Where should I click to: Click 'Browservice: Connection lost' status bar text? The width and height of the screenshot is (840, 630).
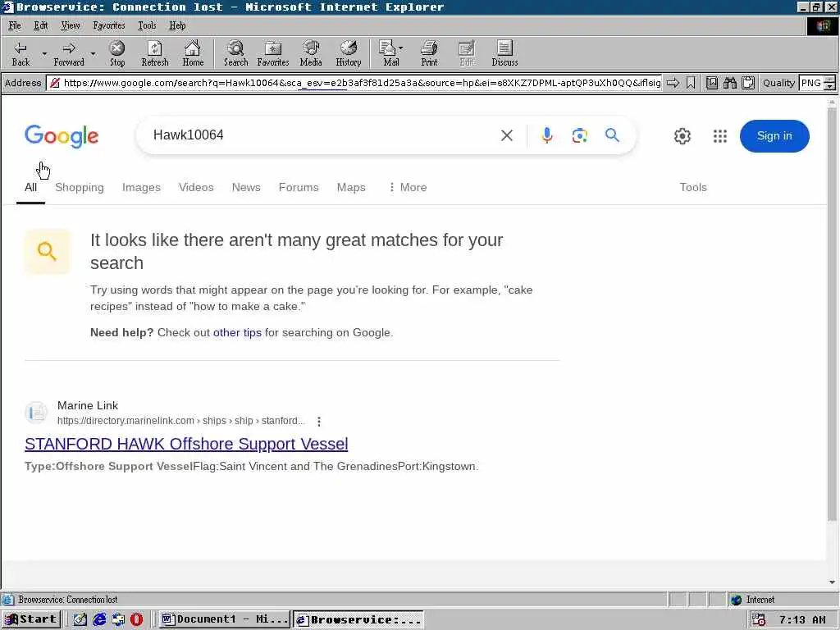(68, 600)
